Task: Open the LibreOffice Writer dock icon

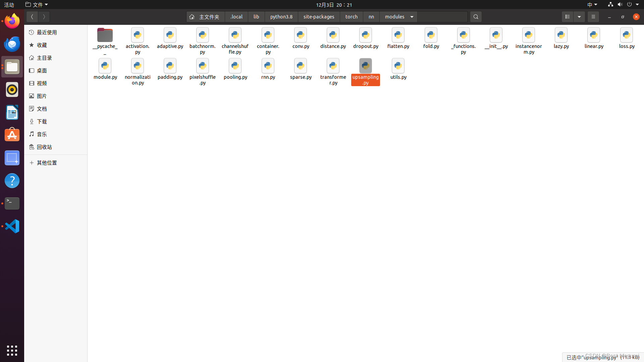Action: point(12,112)
